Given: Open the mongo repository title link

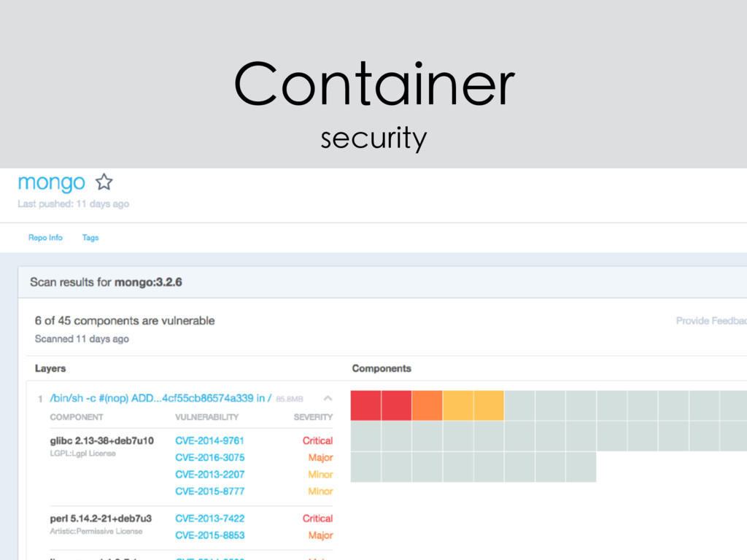Looking at the screenshot, I should click(x=52, y=182).
